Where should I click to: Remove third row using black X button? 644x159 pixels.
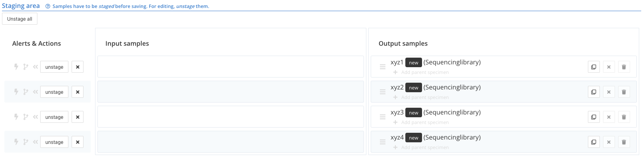(78, 117)
